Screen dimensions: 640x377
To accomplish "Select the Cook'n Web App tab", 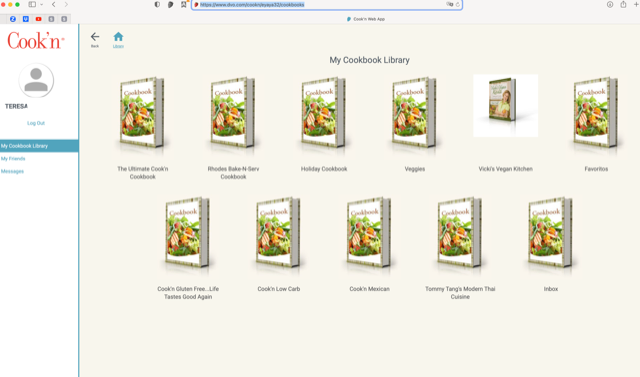I will click(366, 19).
